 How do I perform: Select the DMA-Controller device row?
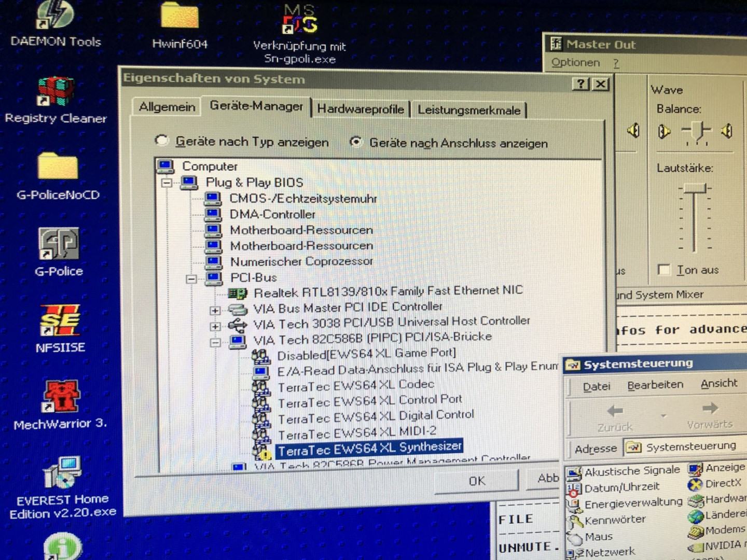click(272, 214)
